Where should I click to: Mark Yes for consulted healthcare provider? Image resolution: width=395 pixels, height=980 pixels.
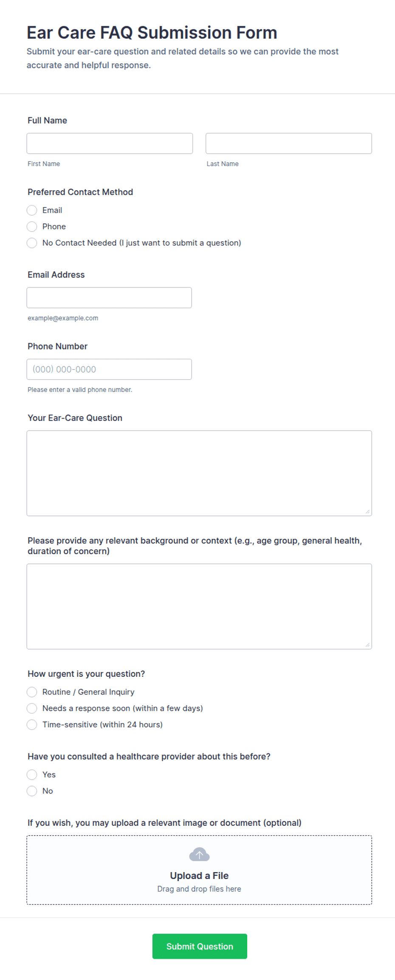coord(32,774)
